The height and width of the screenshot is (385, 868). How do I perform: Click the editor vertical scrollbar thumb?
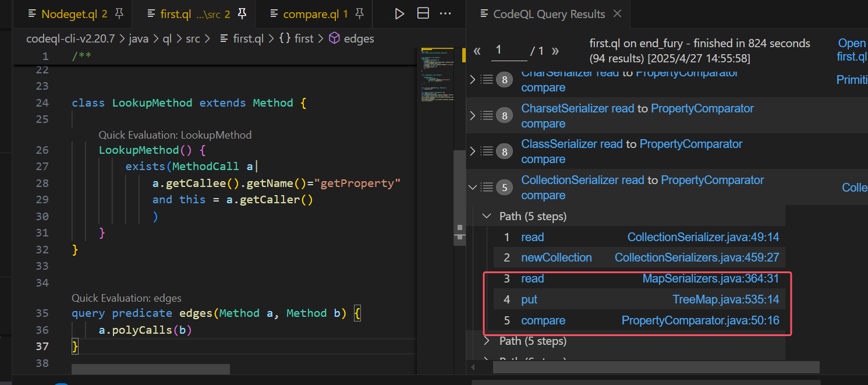click(x=459, y=198)
